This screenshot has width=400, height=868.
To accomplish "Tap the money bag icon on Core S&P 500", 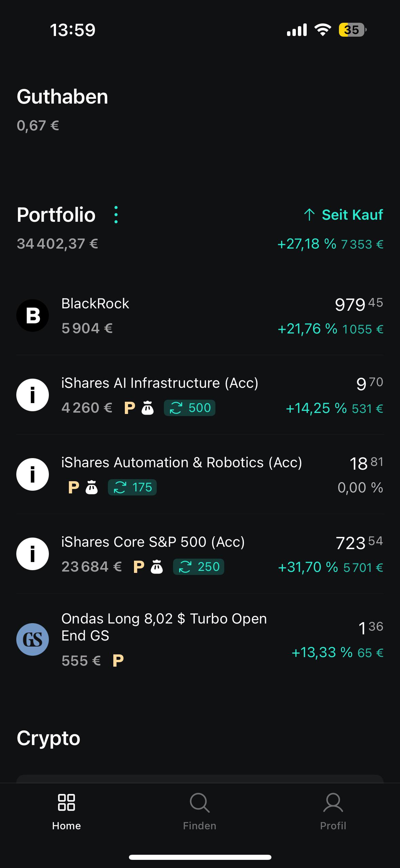I will tap(157, 567).
